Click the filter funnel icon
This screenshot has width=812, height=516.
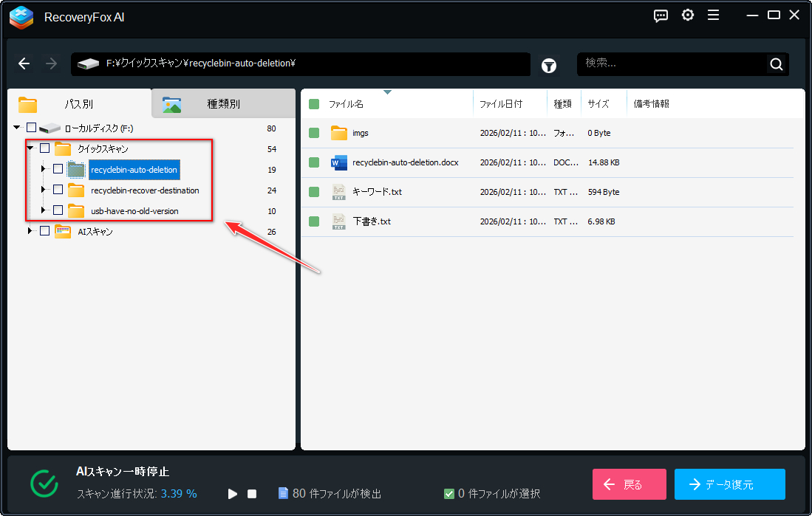[549, 65]
